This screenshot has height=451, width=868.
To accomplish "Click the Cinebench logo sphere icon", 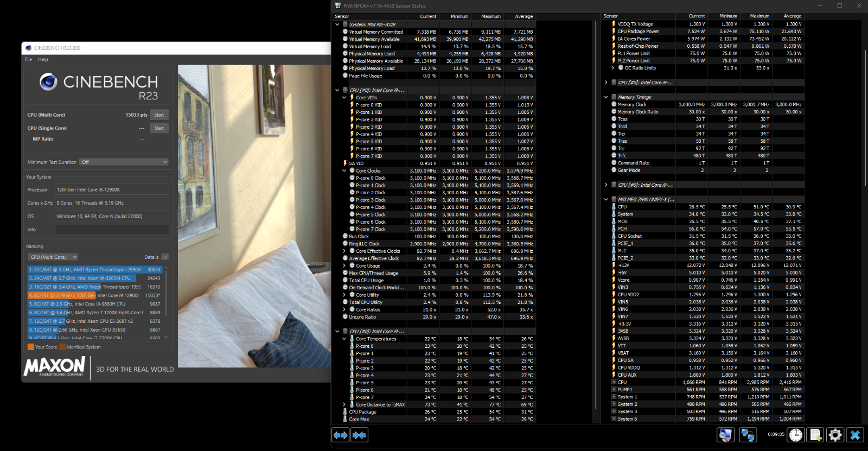I will tap(48, 82).
